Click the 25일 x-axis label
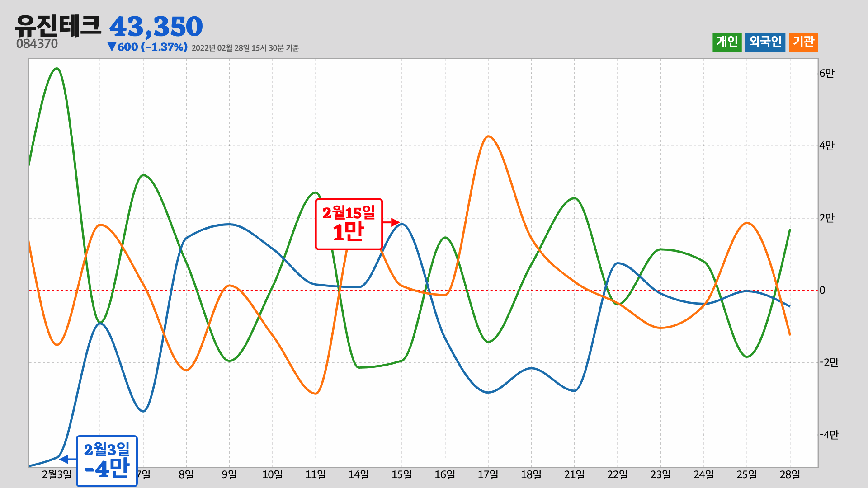Screen dimensions: 868x488 [747, 474]
